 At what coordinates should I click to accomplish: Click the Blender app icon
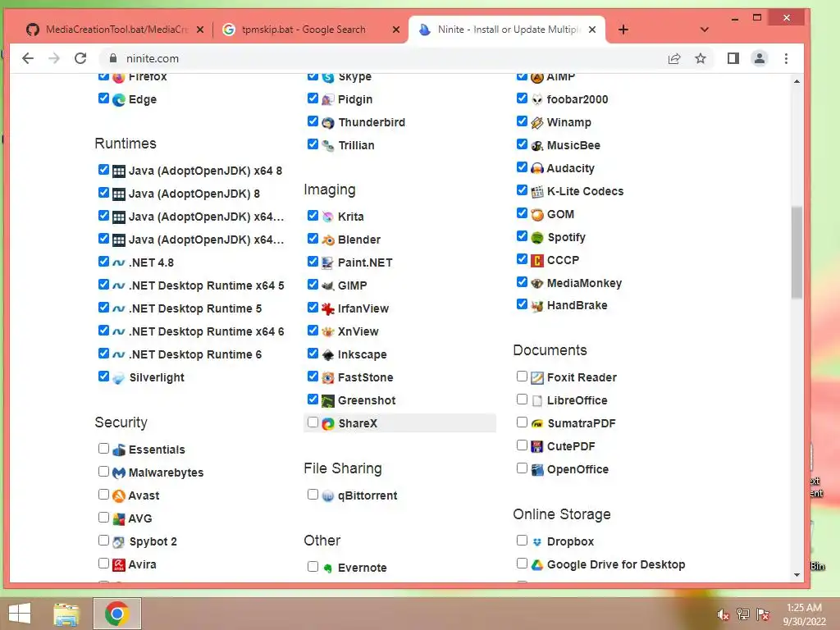tap(328, 240)
